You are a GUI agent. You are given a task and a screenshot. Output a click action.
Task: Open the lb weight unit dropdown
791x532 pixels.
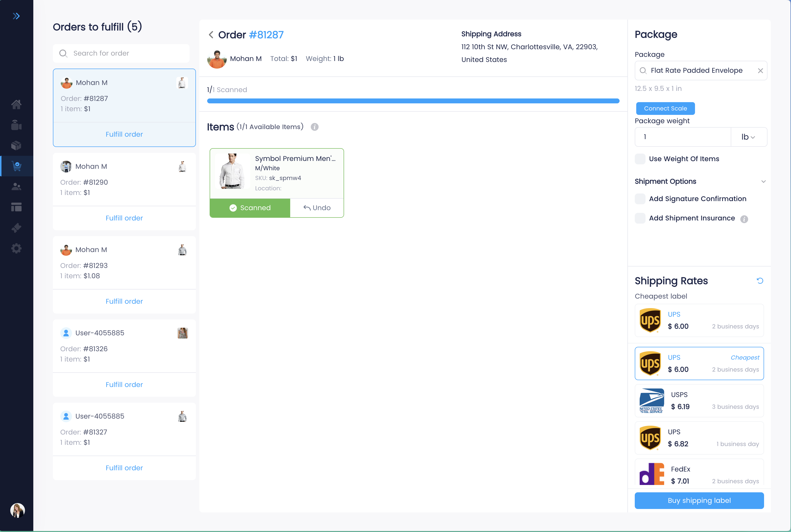pyautogui.click(x=749, y=137)
